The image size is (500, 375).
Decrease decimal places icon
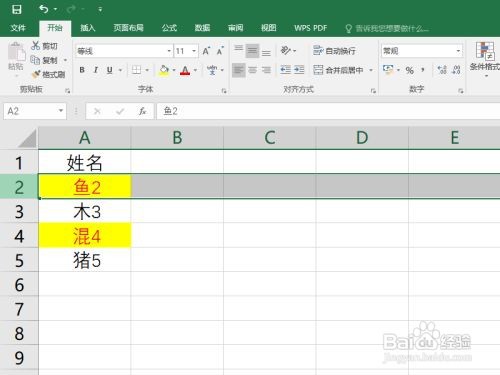coord(456,70)
